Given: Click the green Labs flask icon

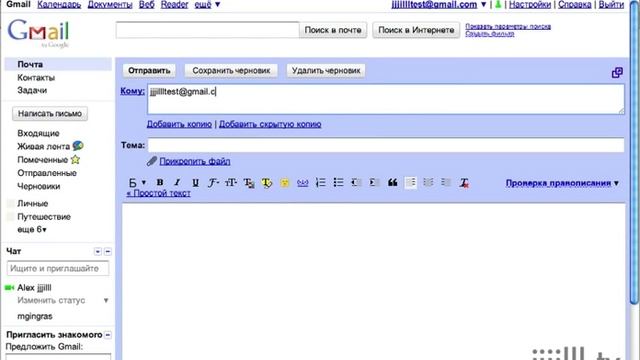Looking at the screenshot, I should click(498, 4).
